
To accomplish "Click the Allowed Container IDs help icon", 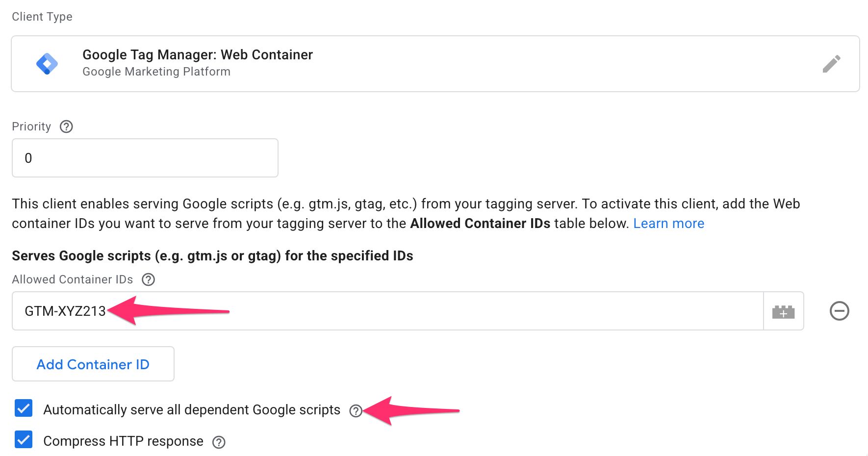I will (x=148, y=279).
